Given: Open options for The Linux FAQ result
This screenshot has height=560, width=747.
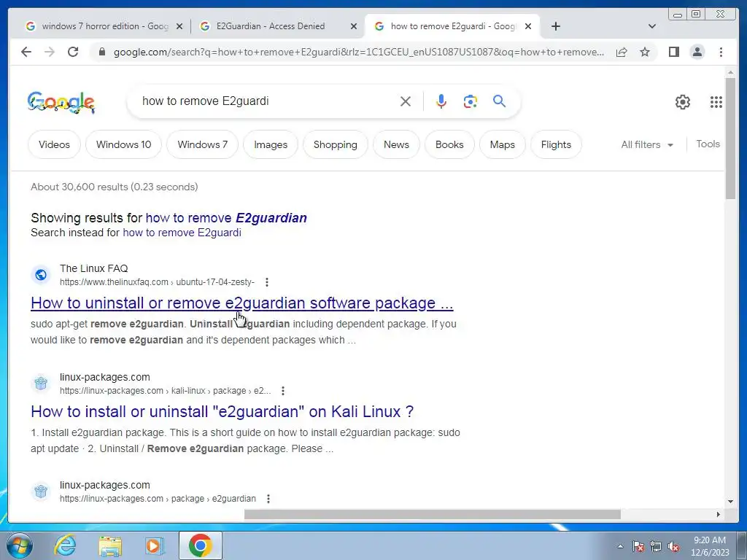Looking at the screenshot, I should pos(267,282).
